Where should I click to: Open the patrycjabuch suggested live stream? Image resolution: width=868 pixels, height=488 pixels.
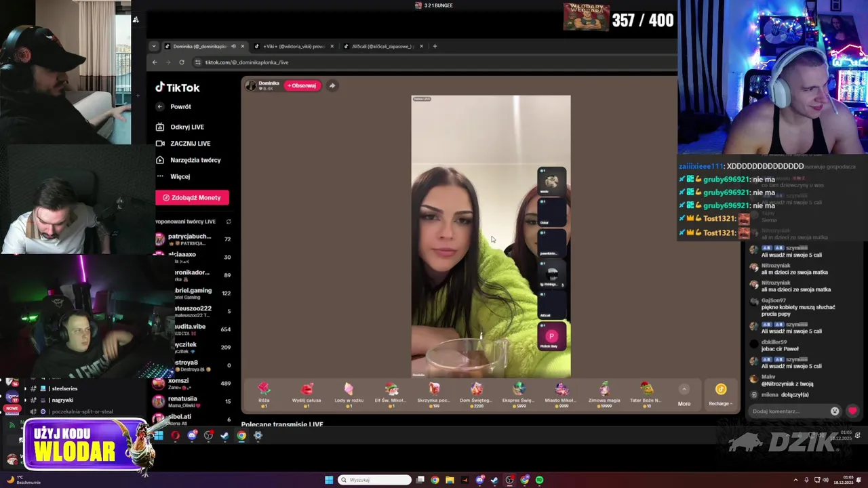pos(193,239)
